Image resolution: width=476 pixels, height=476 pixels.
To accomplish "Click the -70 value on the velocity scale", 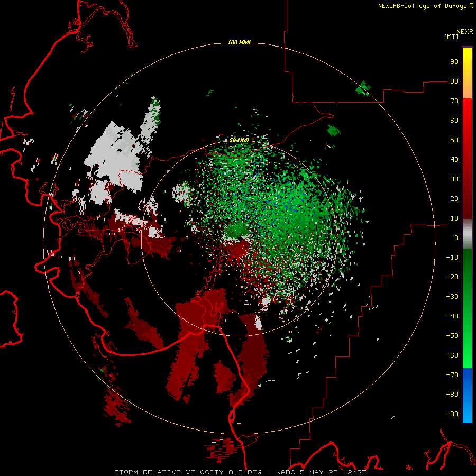I will [x=452, y=375].
